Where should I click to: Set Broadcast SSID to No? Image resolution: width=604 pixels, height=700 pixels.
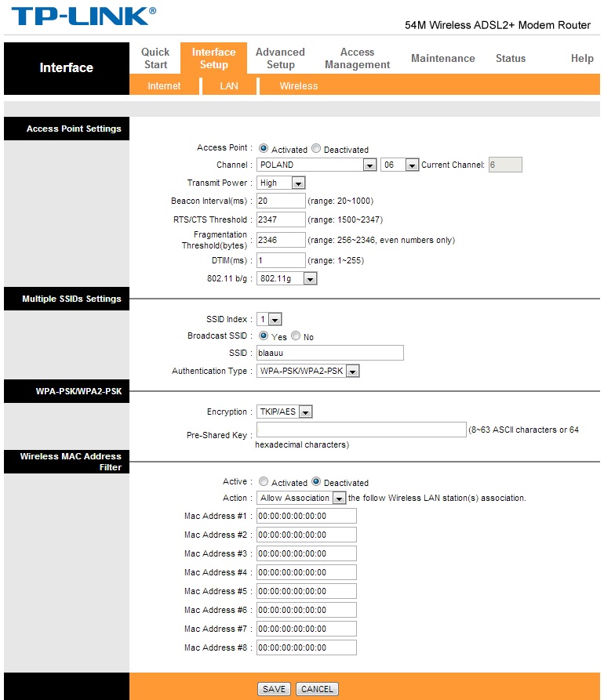[296, 335]
